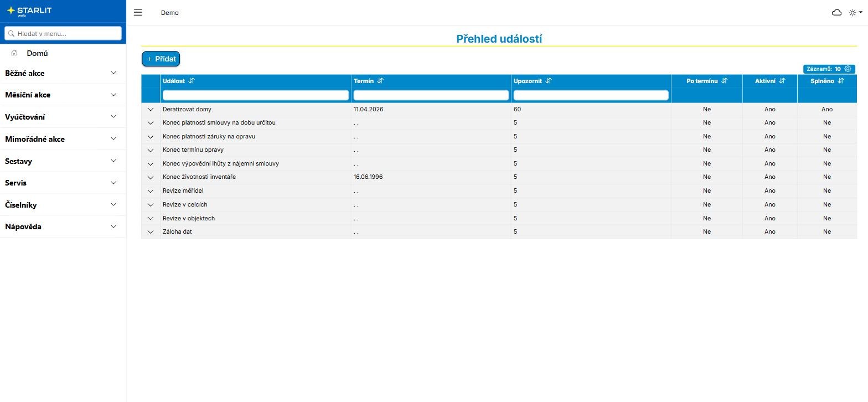Click the Událost column header text
The width and height of the screenshot is (868, 402).
(174, 81)
